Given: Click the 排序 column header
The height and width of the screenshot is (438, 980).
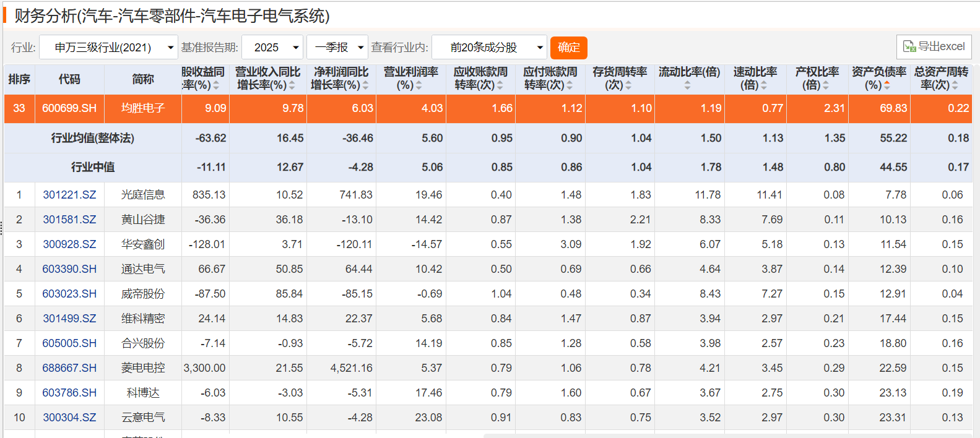Looking at the screenshot, I should [19, 79].
